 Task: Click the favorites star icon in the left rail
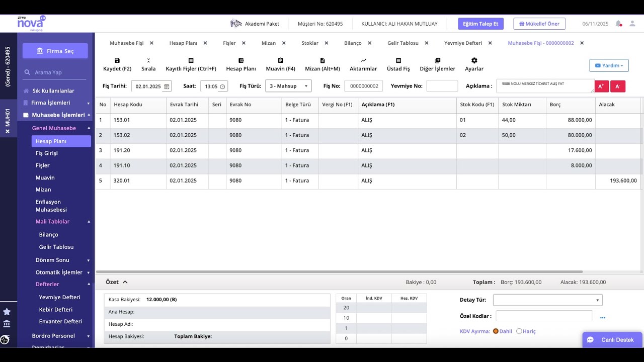pos(7,312)
